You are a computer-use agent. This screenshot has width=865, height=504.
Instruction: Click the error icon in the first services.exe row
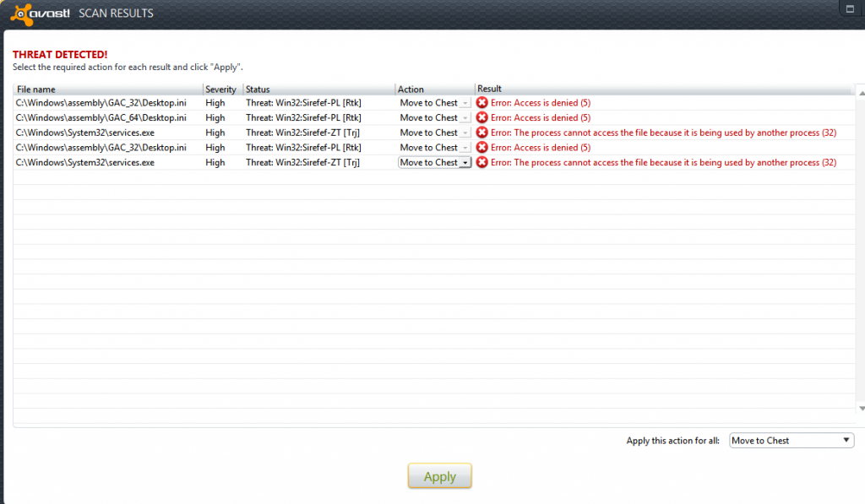click(482, 133)
